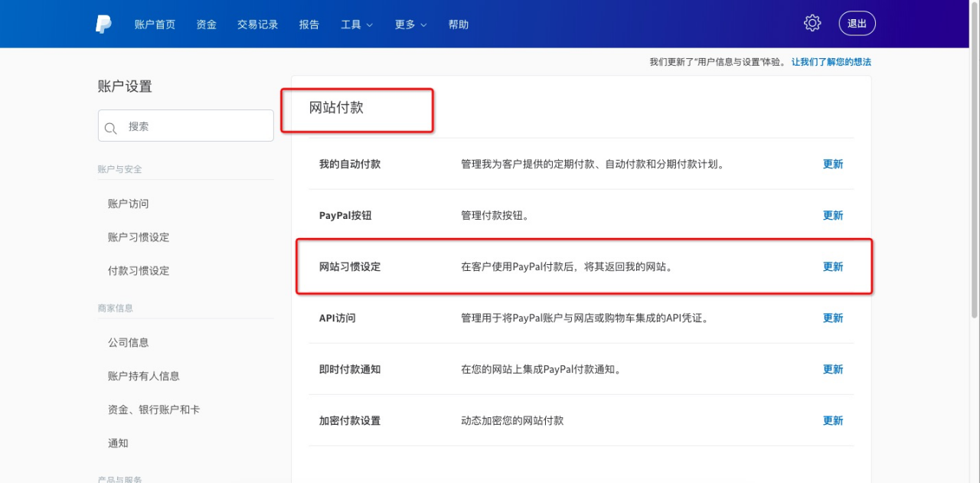
Task: Open 通知 in the sidebar
Action: 118,444
